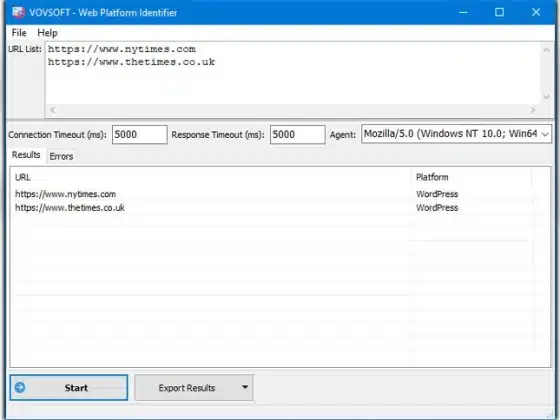Switch to the Errors tab
This screenshot has height=420, width=560.
[x=61, y=156]
